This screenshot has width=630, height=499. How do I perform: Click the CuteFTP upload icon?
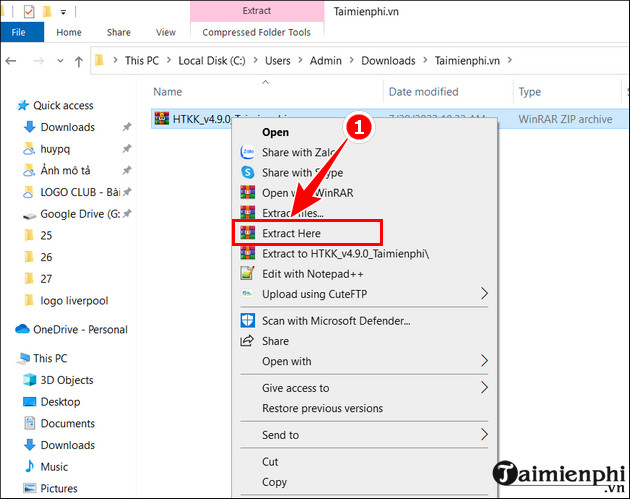click(247, 294)
